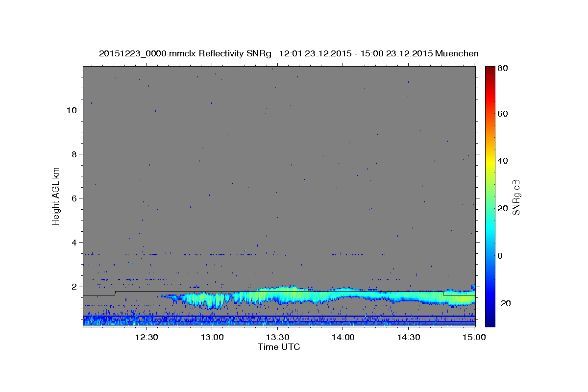Click the plot title text starting with 20151223_0000.mmclx

pos(289,53)
